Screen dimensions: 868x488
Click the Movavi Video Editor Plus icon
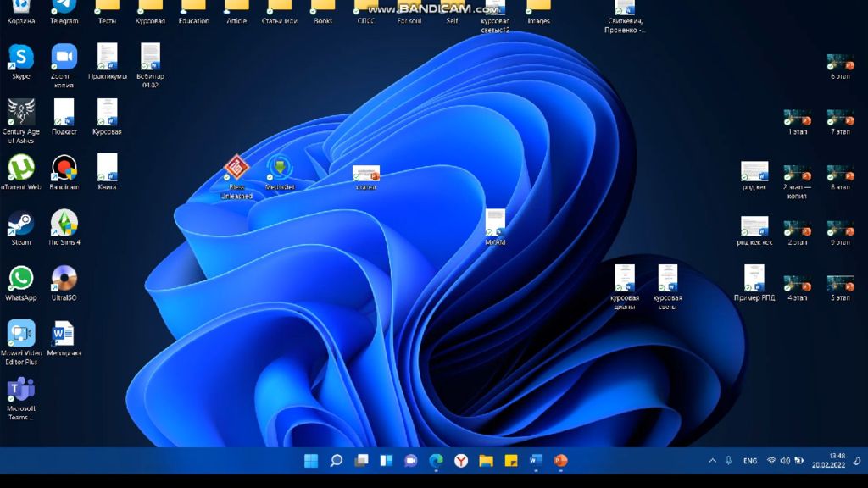20,334
